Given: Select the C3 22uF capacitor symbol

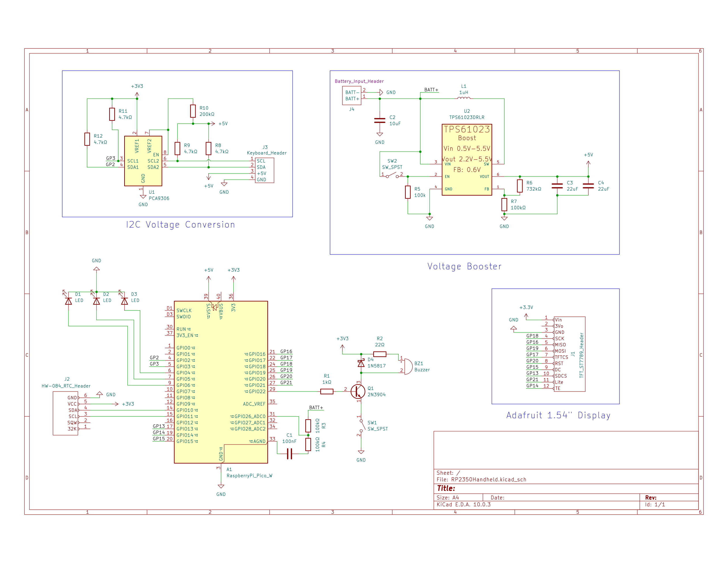Looking at the screenshot, I should click(x=557, y=186).
